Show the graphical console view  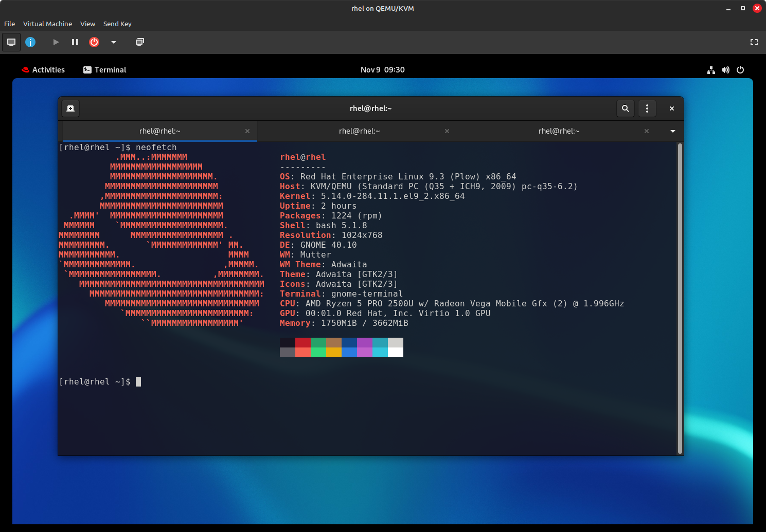11,42
